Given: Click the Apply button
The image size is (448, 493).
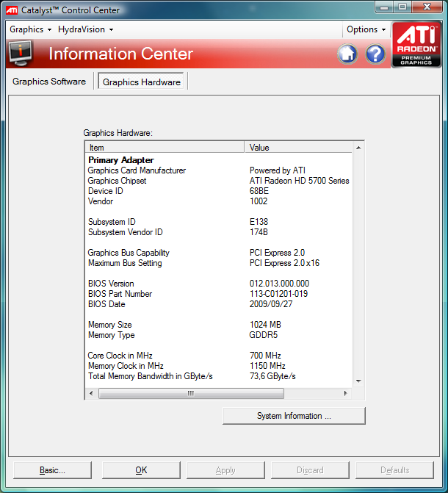Looking at the screenshot, I should pos(225,470).
